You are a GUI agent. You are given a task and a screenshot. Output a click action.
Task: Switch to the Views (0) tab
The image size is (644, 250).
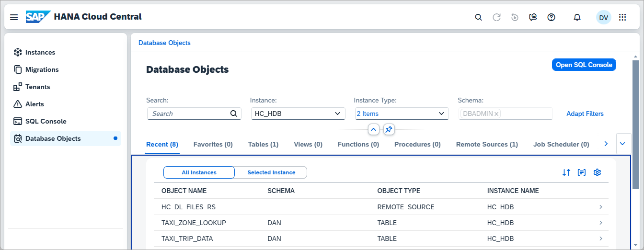tap(308, 144)
